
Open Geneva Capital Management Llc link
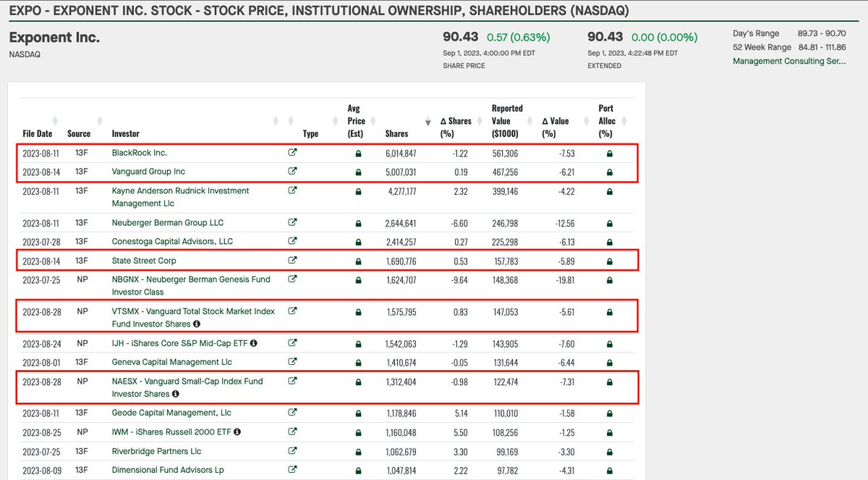point(172,362)
